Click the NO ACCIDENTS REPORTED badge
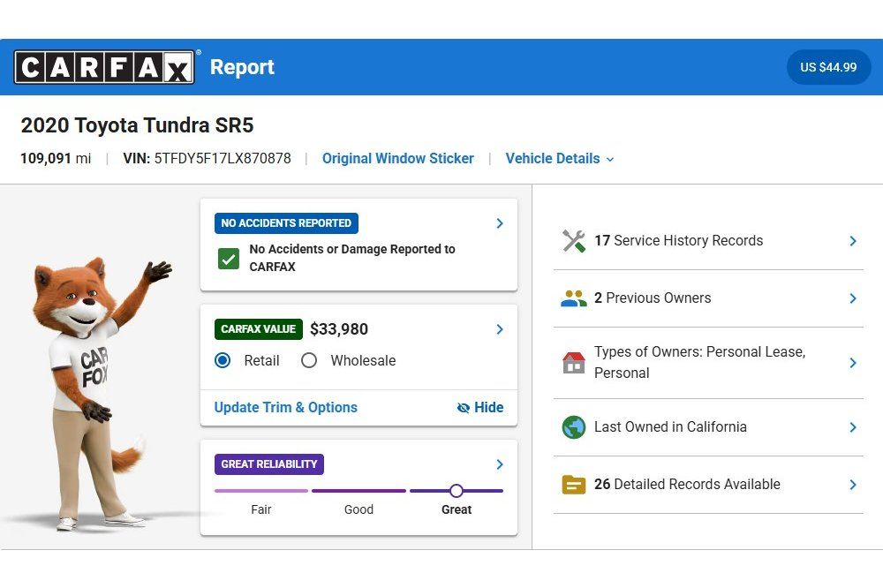The width and height of the screenshot is (883, 588). pos(286,223)
